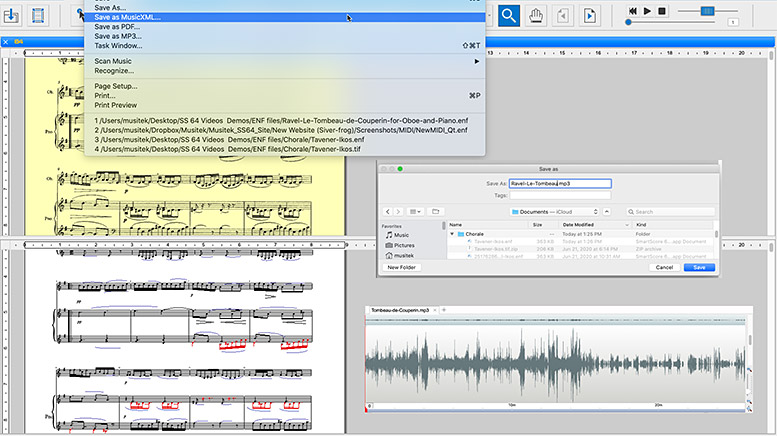Click inside the audio waveform

[555, 364]
